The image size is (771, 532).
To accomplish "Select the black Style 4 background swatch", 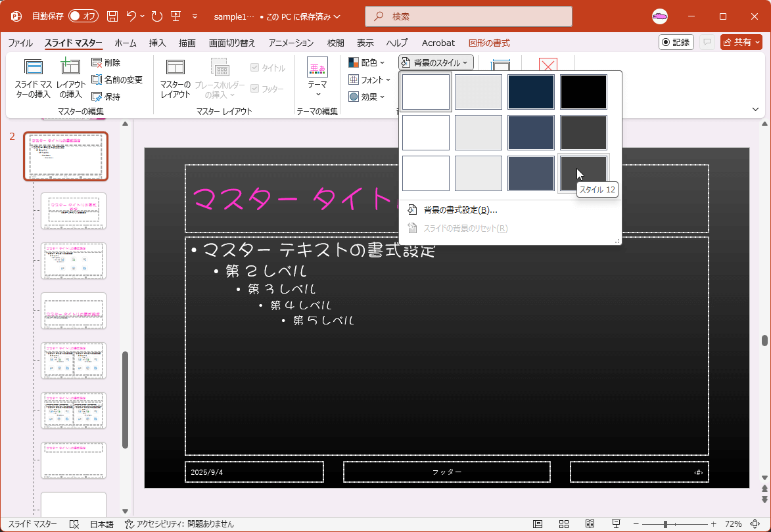I will 582,91.
